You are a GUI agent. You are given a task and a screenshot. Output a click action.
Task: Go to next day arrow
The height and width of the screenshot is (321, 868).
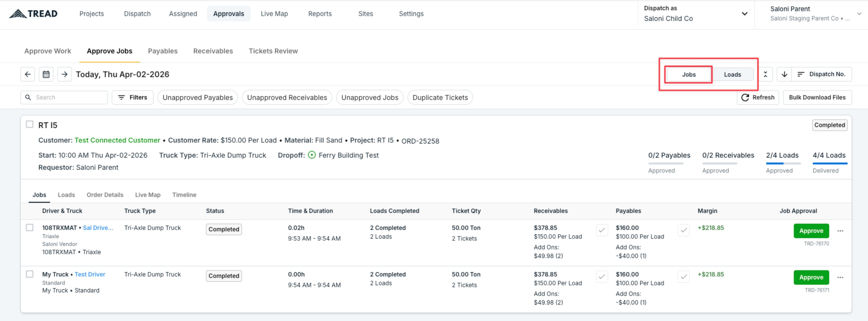[64, 74]
